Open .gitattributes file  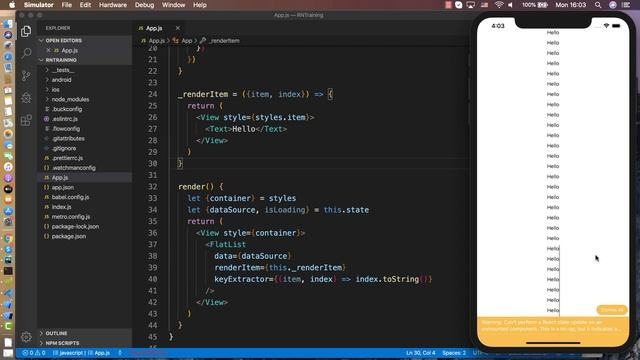point(68,138)
